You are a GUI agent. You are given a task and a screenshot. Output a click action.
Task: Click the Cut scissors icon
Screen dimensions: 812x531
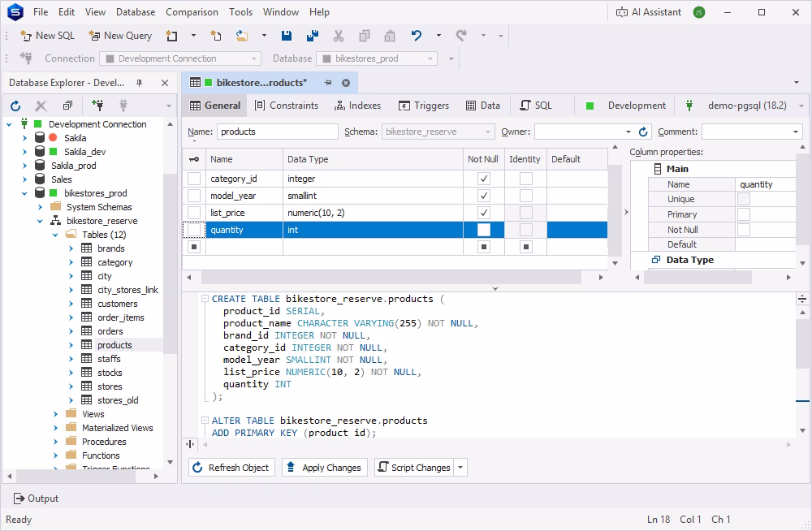(338, 36)
